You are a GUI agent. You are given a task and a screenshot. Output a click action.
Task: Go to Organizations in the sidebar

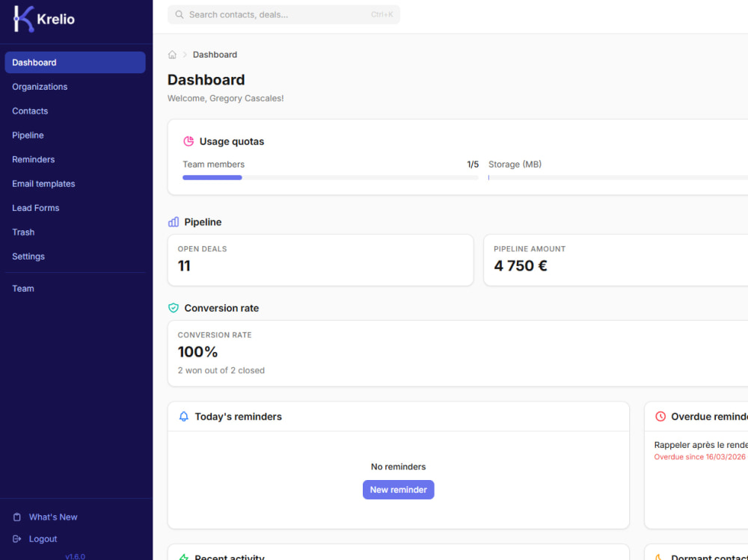click(x=75, y=87)
